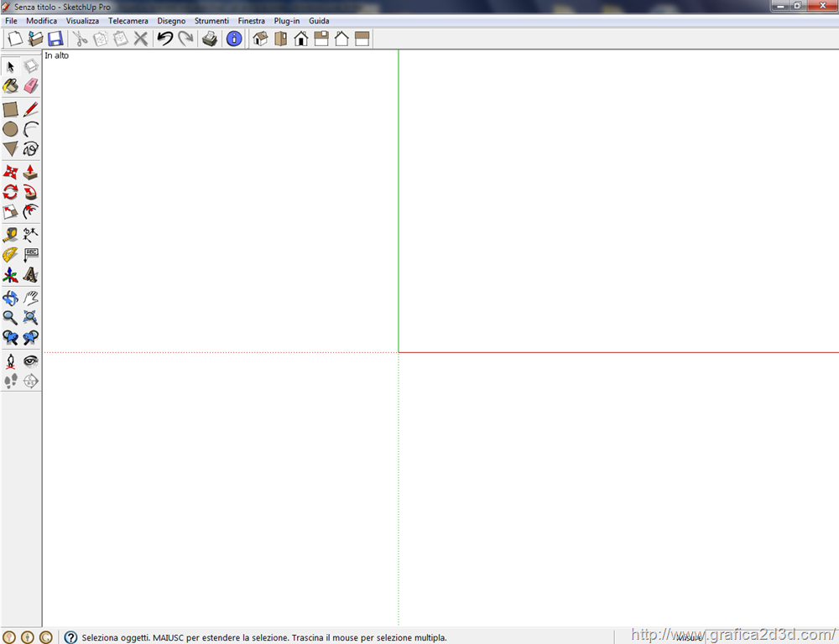Open the Finestra menu
The width and height of the screenshot is (839, 644).
[251, 20]
